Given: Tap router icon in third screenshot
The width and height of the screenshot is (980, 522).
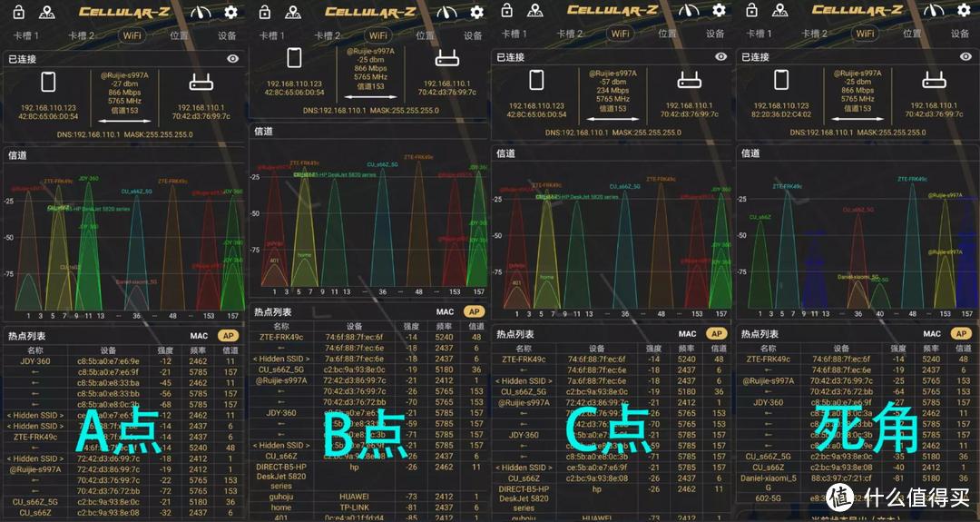Looking at the screenshot, I should [x=689, y=81].
